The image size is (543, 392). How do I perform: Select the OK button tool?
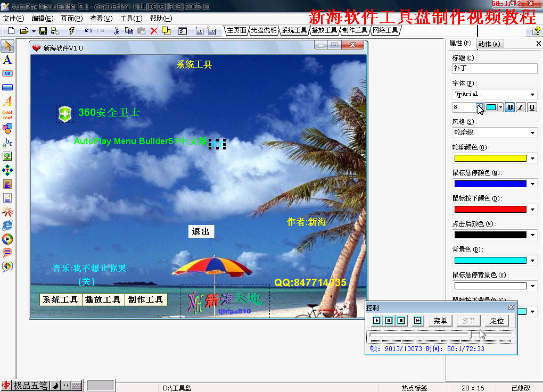coord(7,73)
